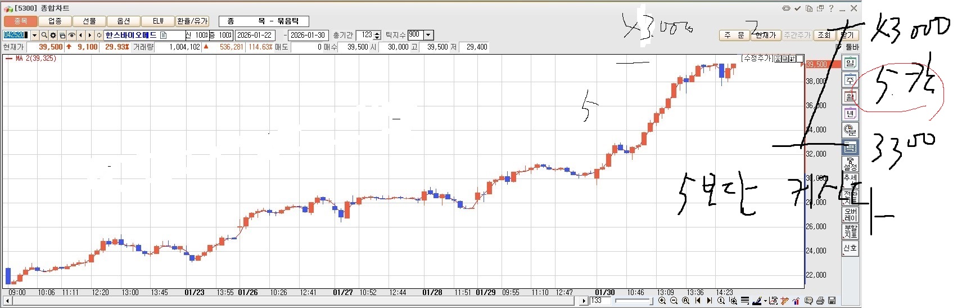Open the stock code dropdown arrow
This screenshot has height=308, width=980.
click(x=34, y=35)
